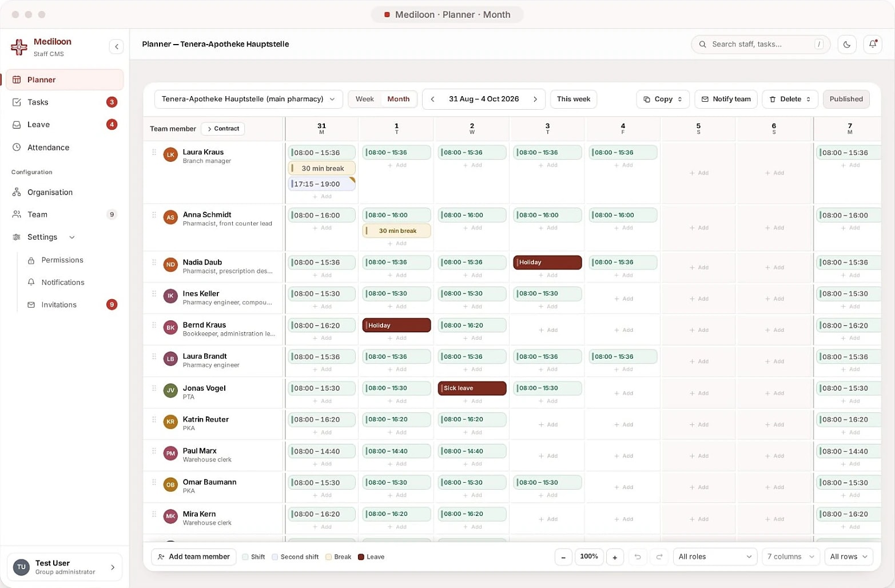This screenshot has height=588, width=895.
Task: Click the Add team member button
Action: 194,557
